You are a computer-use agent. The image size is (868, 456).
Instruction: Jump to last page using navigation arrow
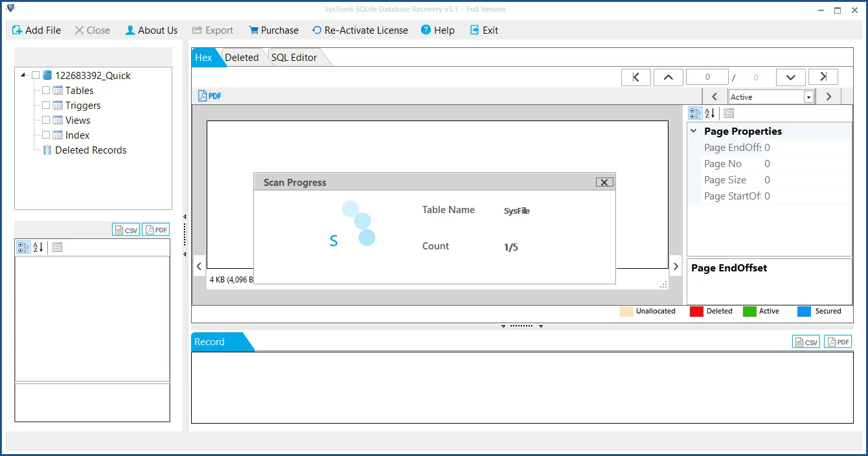(x=823, y=77)
